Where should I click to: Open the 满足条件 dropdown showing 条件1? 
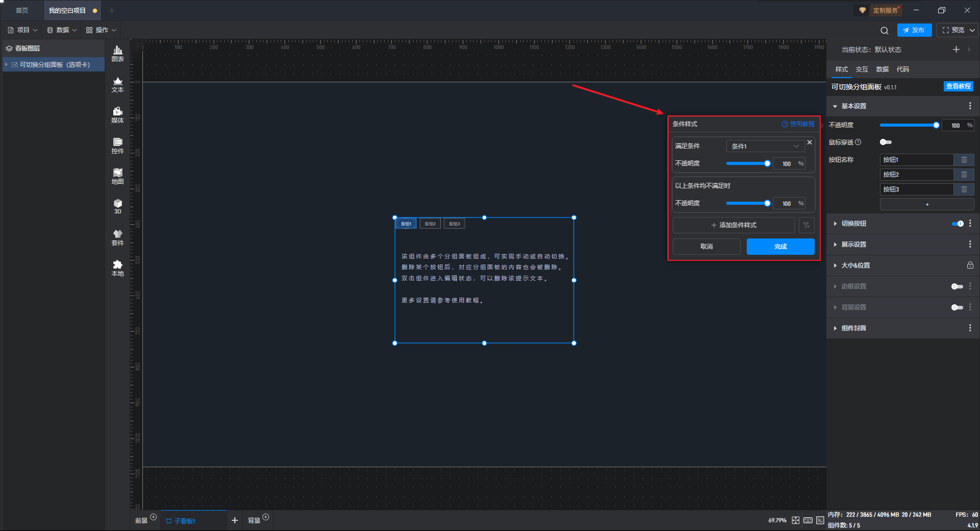tap(765, 147)
